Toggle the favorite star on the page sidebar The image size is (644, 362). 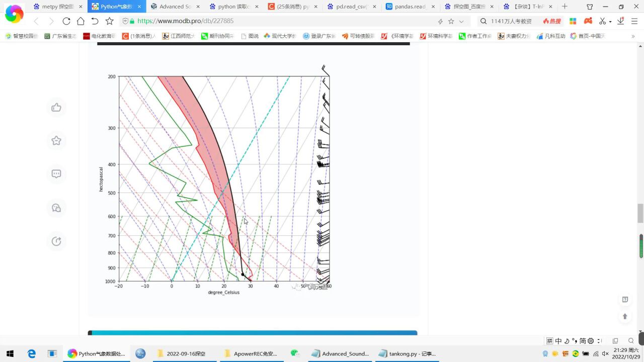[x=56, y=141]
